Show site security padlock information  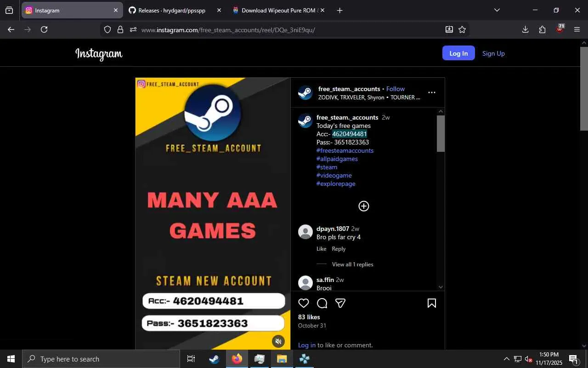120,29
